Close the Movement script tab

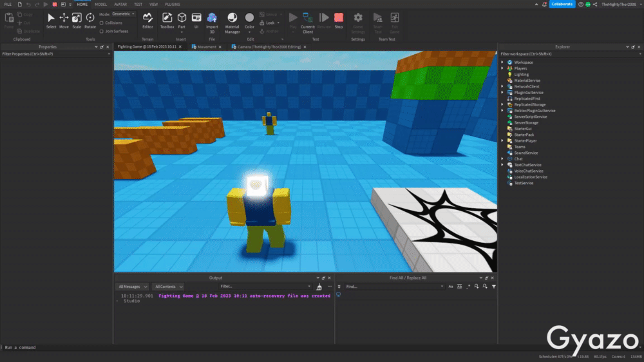[220, 47]
